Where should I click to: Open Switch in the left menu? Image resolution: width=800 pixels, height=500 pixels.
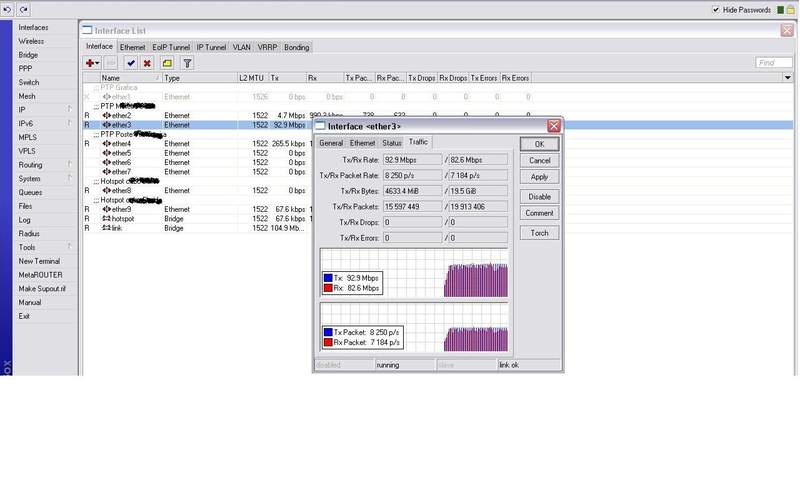29,82
